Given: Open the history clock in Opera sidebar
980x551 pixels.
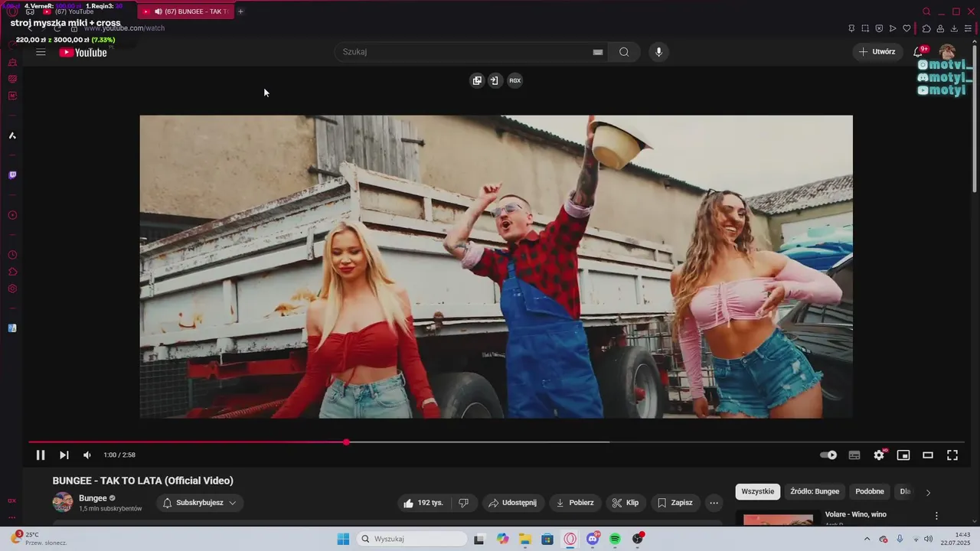Looking at the screenshot, I should 12,255.
